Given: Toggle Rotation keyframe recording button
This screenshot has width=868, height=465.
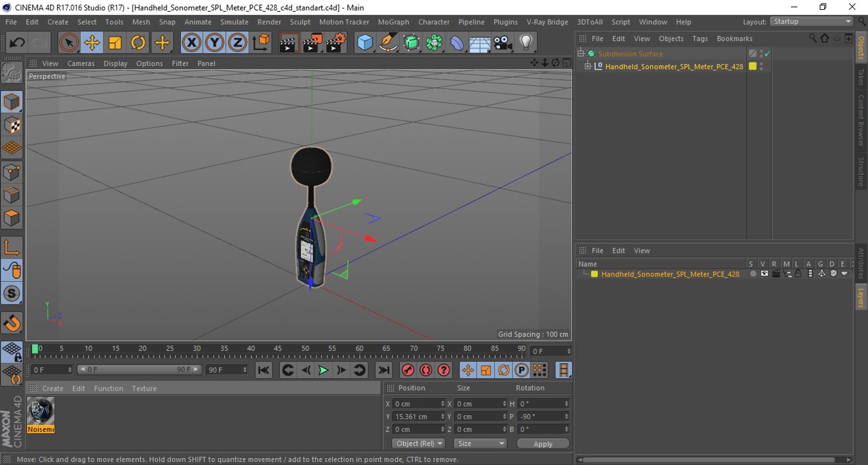Looking at the screenshot, I should click(x=504, y=370).
